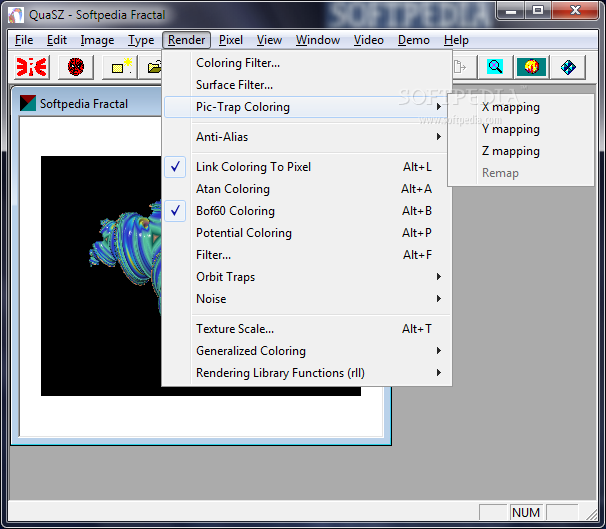Close the QuaSZ window
This screenshot has height=529, width=606.
[x=575, y=11]
